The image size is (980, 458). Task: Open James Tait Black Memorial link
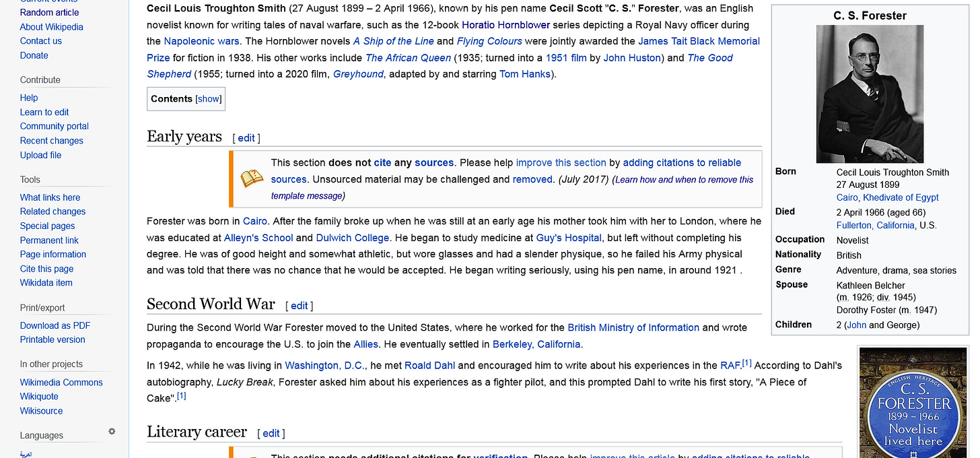click(x=699, y=41)
